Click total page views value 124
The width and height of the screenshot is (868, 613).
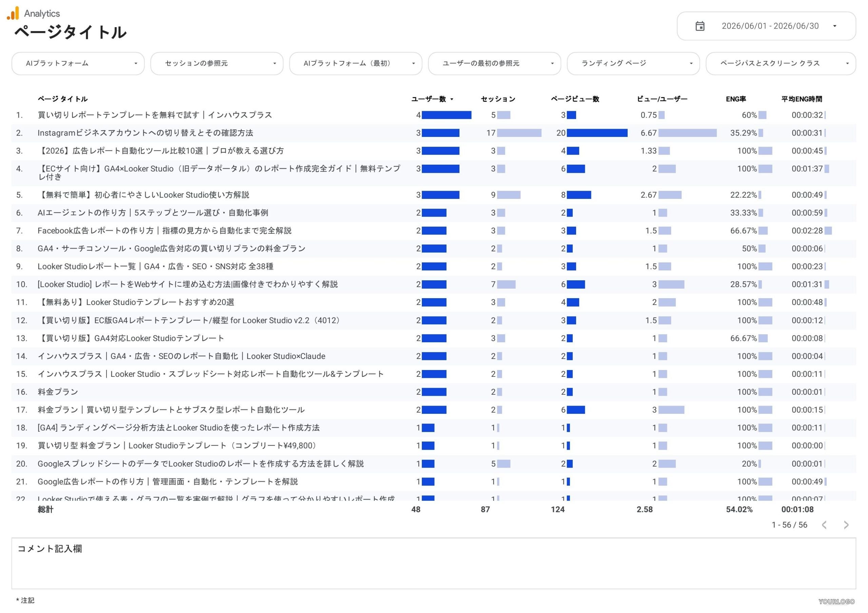coord(558,509)
